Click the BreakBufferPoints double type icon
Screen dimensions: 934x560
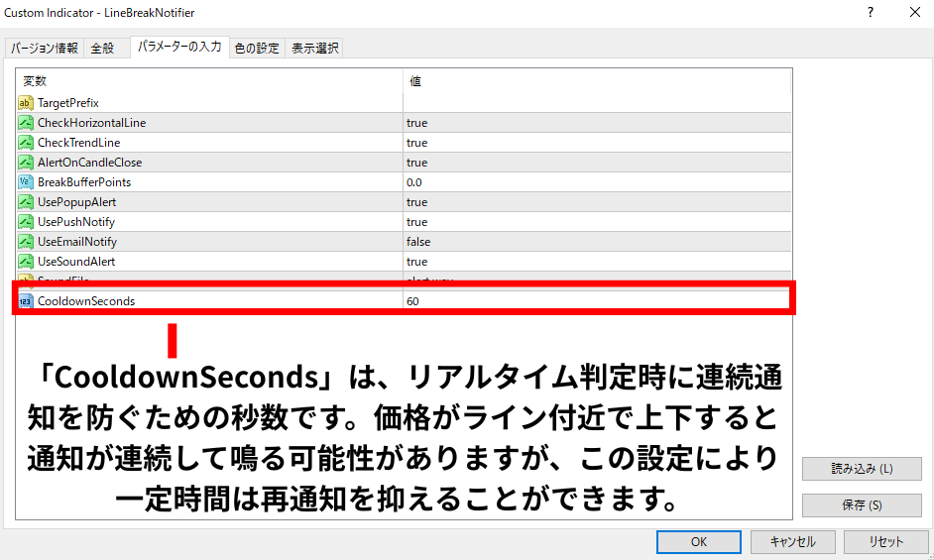click(26, 182)
